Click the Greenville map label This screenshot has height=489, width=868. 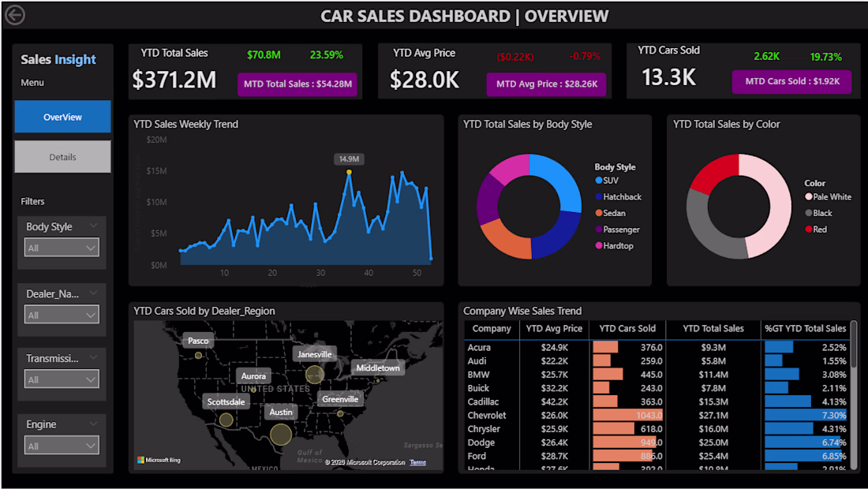click(x=340, y=399)
